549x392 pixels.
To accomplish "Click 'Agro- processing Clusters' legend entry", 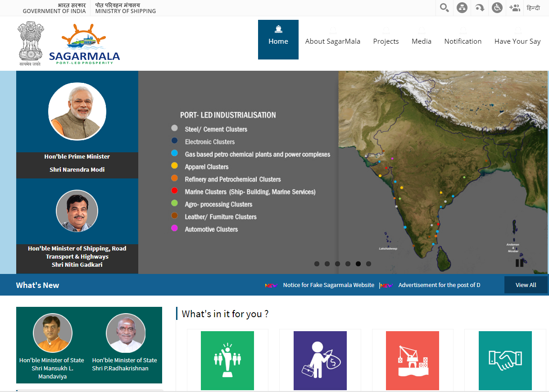I will [218, 205].
